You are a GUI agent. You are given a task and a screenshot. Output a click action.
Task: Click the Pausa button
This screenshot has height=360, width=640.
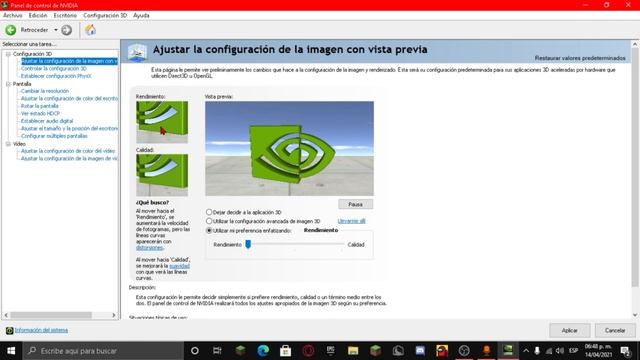tap(356, 204)
